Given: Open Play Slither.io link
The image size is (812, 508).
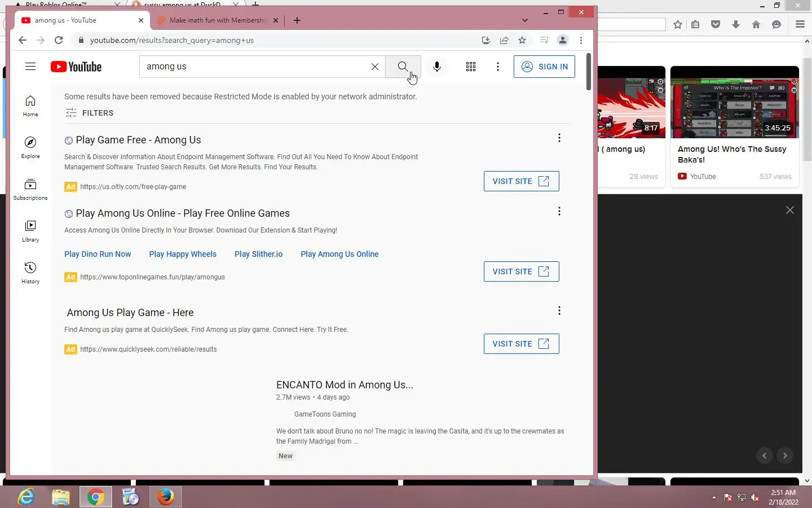Looking at the screenshot, I should [x=259, y=254].
